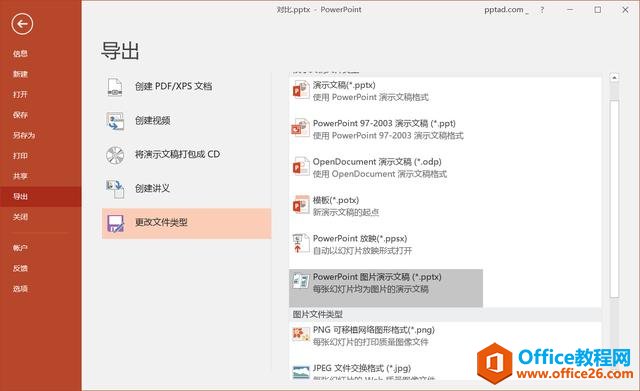
Task: Open the 新建 (New) menu item
Action: pos(20,74)
